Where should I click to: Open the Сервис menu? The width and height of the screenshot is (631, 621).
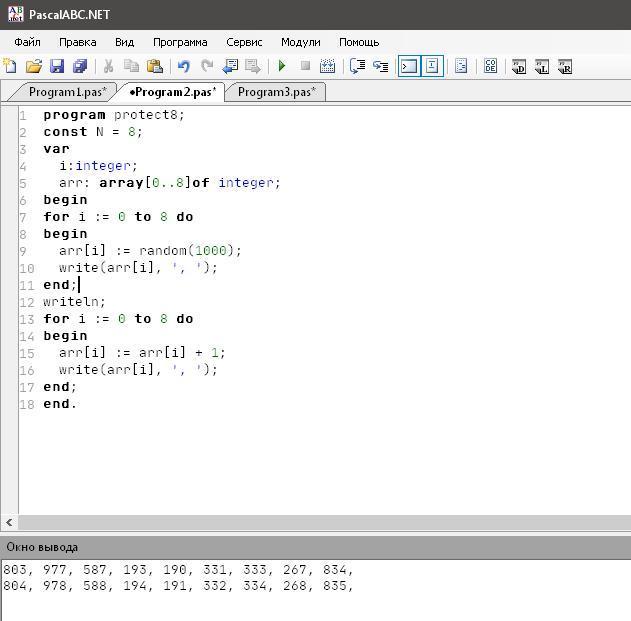(244, 42)
